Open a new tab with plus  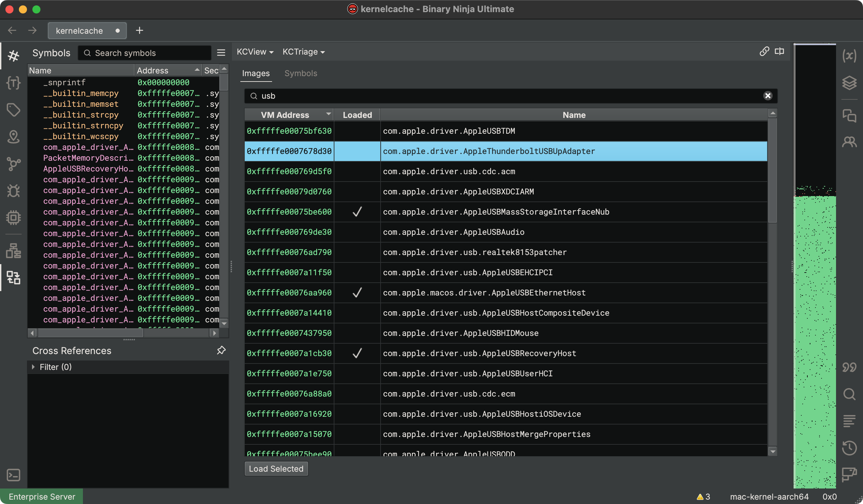pos(139,30)
